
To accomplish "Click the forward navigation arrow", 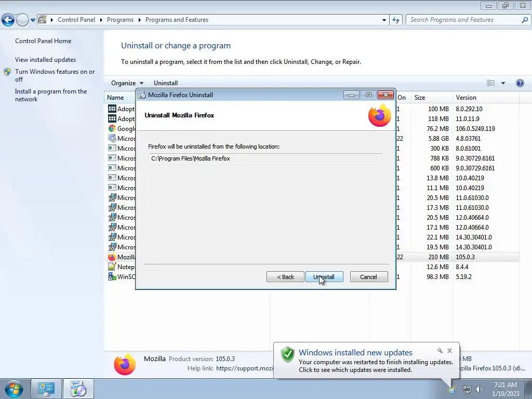I will click(x=22, y=20).
